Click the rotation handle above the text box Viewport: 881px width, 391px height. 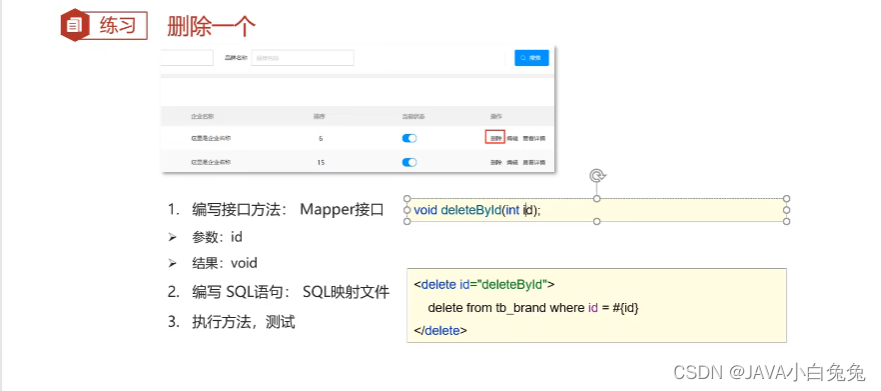click(x=597, y=176)
